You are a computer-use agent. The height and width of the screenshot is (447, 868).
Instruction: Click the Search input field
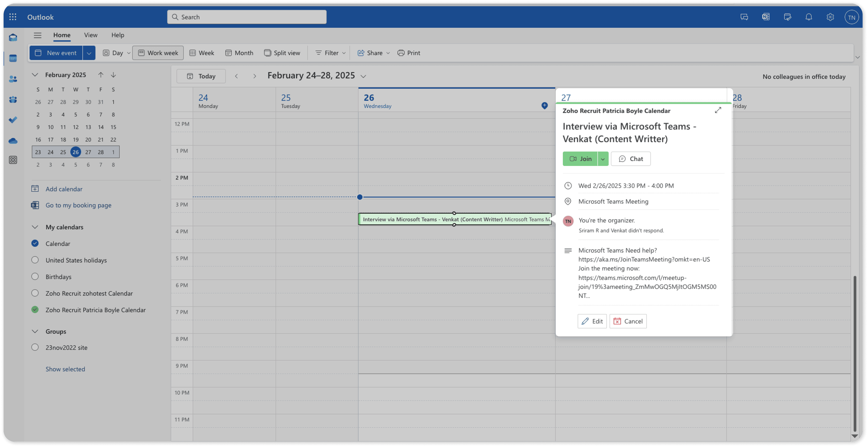[x=247, y=17]
